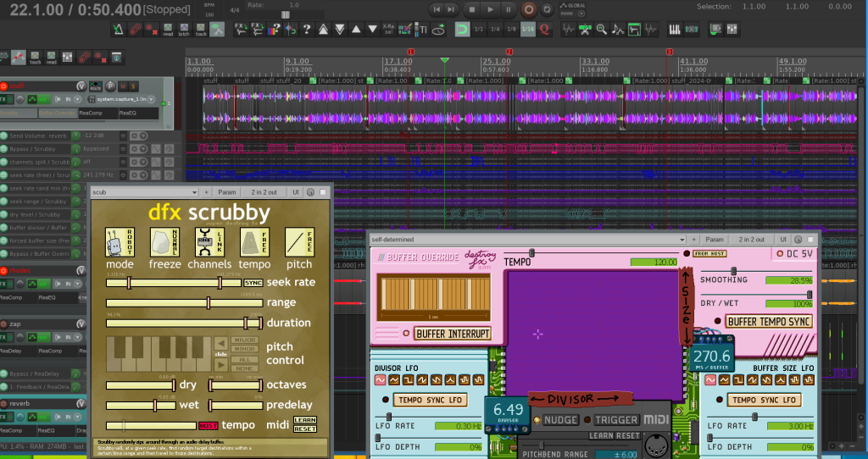Toggle record arm on the rhodes track

click(x=4, y=270)
